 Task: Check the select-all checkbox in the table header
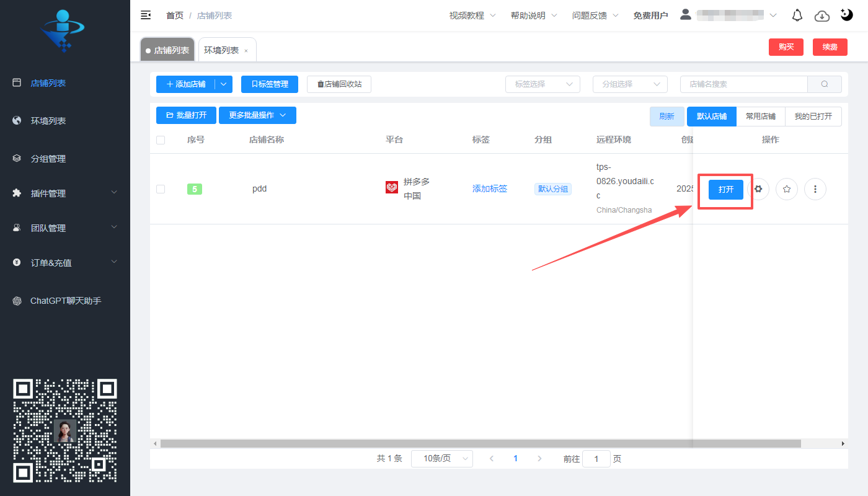click(x=161, y=139)
